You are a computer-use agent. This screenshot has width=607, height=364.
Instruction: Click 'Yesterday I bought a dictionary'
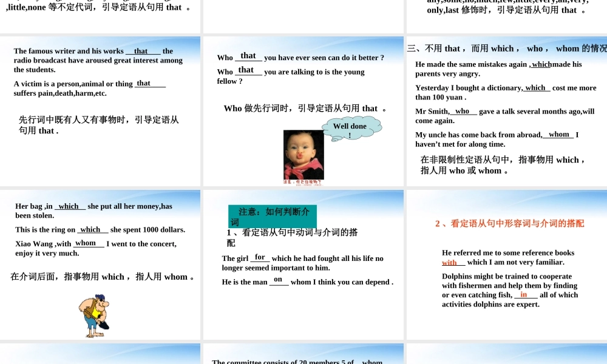469,88
